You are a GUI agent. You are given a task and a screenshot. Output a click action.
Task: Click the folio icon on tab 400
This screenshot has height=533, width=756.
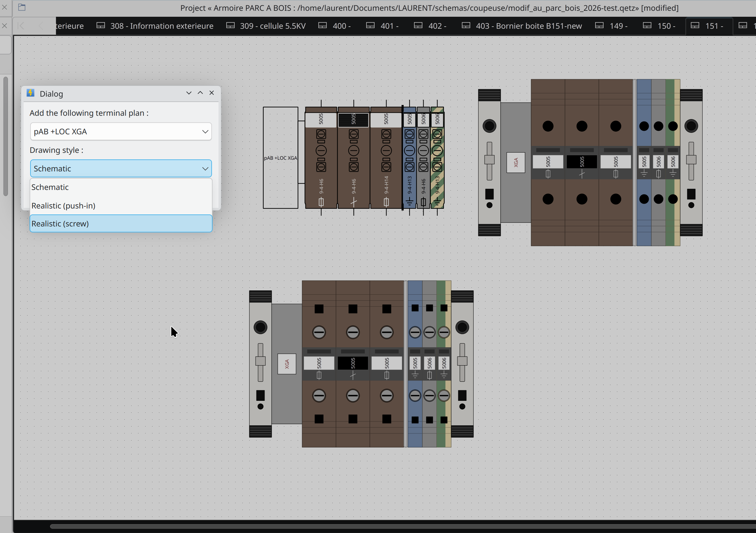322,25
